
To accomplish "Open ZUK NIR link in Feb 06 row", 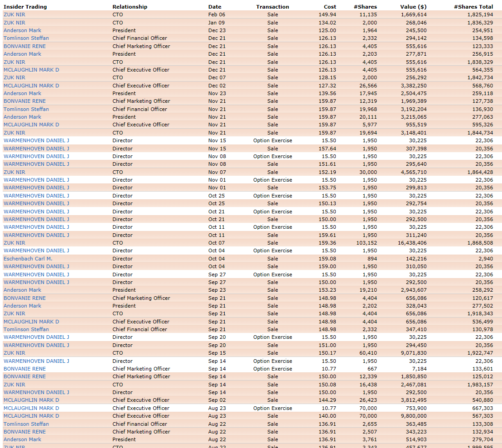I will pos(14,14).
